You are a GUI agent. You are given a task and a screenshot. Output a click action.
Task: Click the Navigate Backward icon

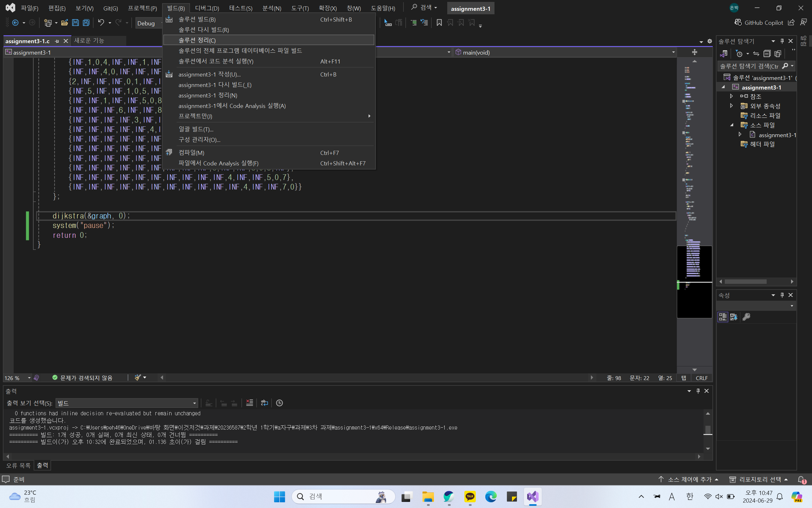[x=15, y=23]
